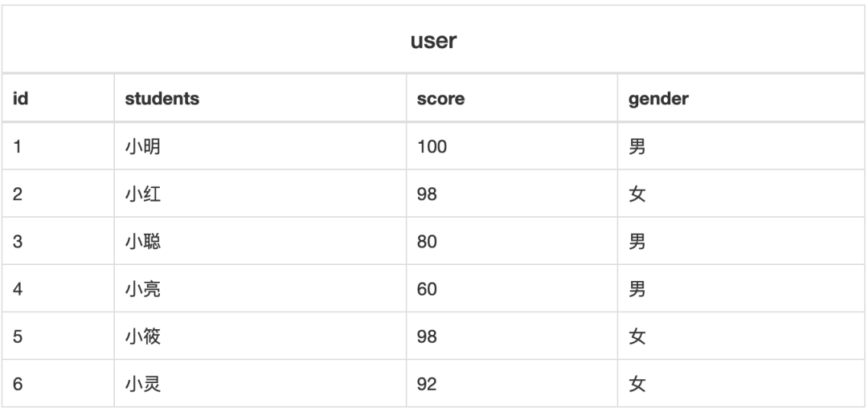Click the user table title
This screenshot has height=412, width=868.
pyautogui.click(x=433, y=41)
